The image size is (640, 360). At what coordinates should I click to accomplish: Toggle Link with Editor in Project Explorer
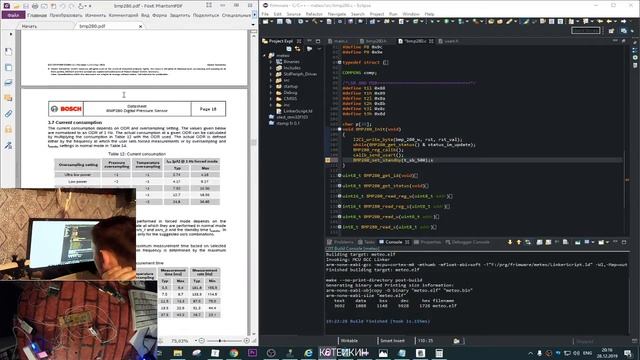point(298,49)
